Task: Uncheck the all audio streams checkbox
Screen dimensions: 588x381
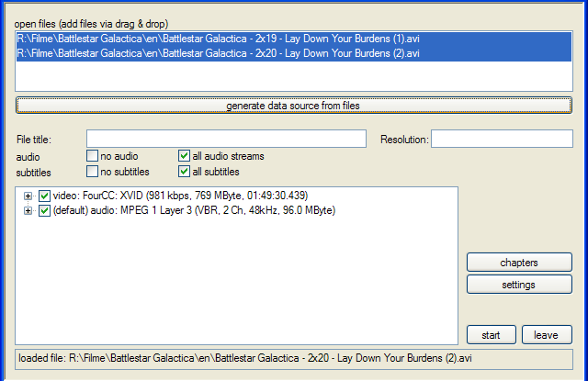Action: click(185, 156)
